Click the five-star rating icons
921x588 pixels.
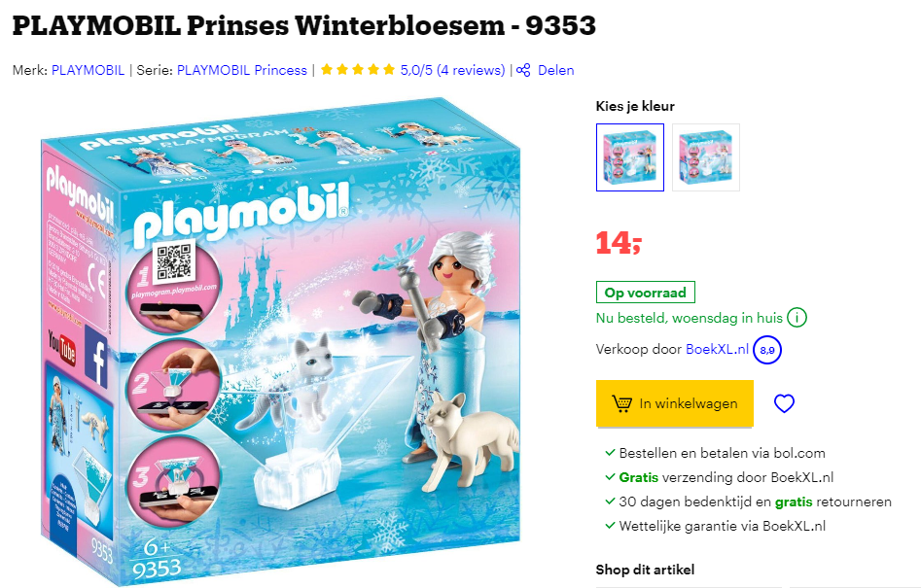coord(358,70)
